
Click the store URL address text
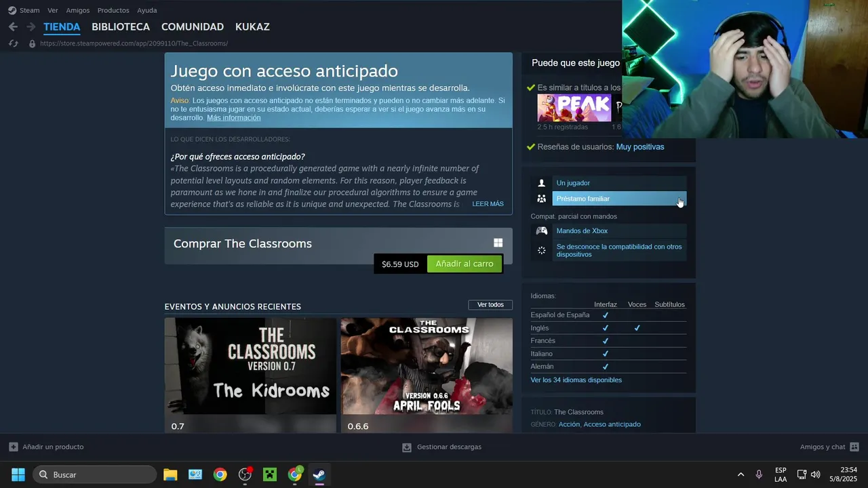pos(134,43)
